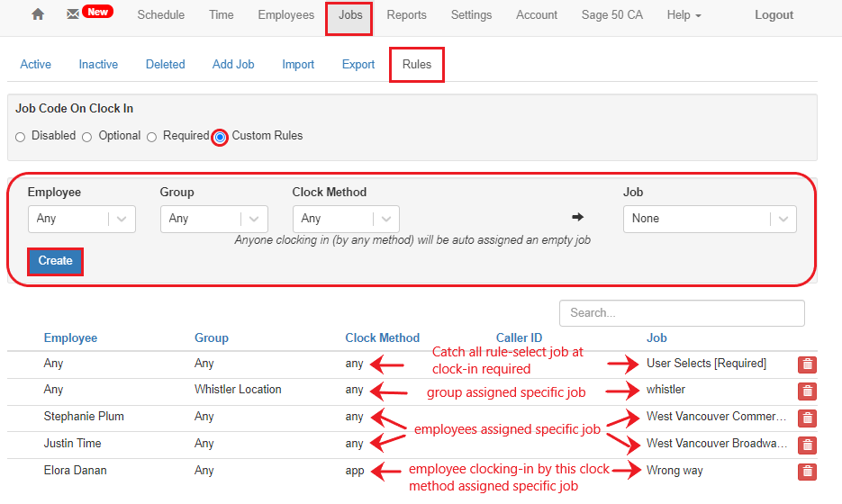Image resolution: width=842 pixels, height=504 pixels.
Task: Sort by Job column header
Action: click(x=656, y=338)
